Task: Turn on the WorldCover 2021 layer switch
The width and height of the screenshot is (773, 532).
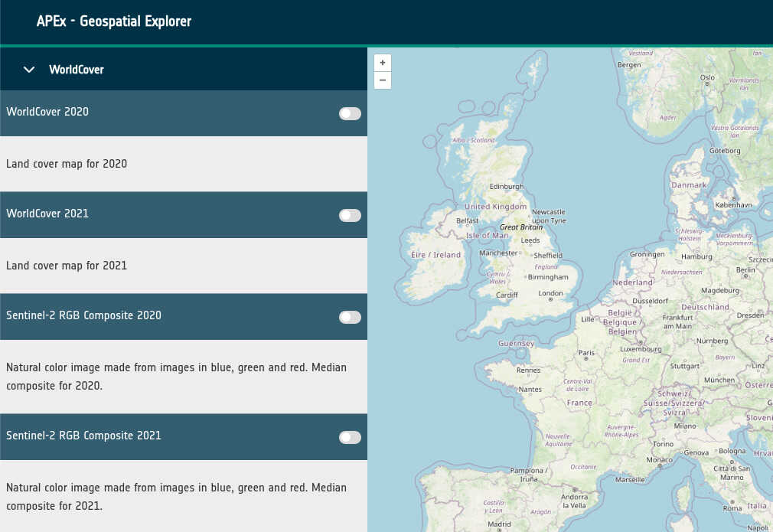Action: click(350, 215)
